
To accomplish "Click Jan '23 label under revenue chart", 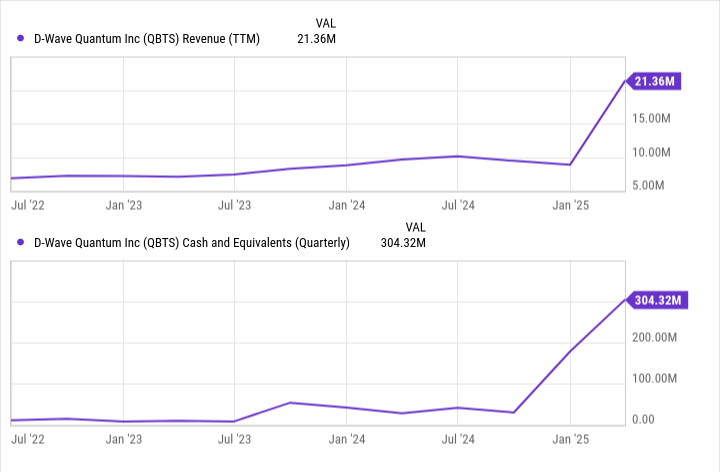I will [x=124, y=205].
